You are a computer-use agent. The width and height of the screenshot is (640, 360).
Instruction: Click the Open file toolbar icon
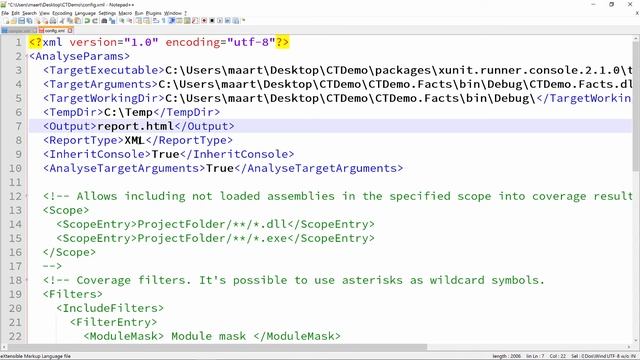pos(14,20)
